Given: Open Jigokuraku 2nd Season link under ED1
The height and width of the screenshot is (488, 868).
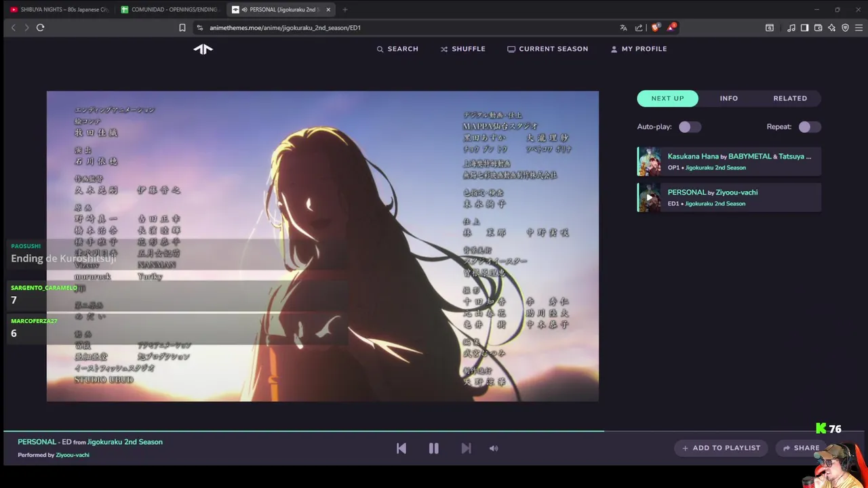Looking at the screenshot, I should pyautogui.click(x=715, y=203).
